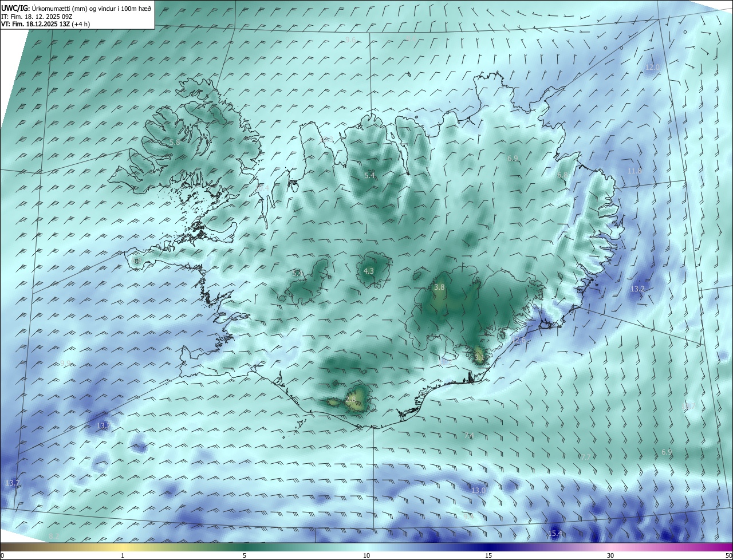Pick the yellow colour above the 1 tick

[123, 547]
